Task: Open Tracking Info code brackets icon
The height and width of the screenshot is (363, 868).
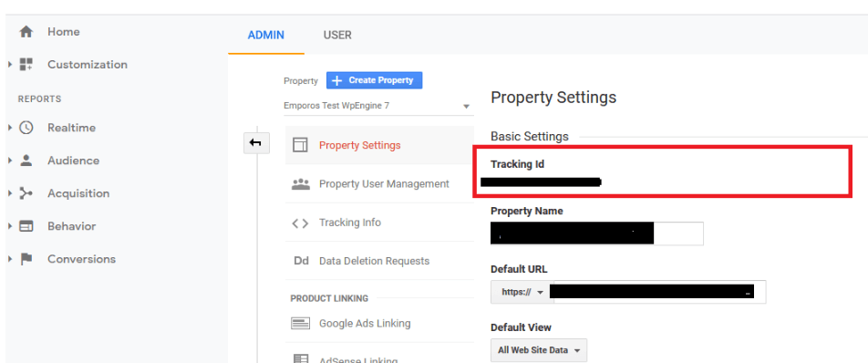Action: pos(300,223)
